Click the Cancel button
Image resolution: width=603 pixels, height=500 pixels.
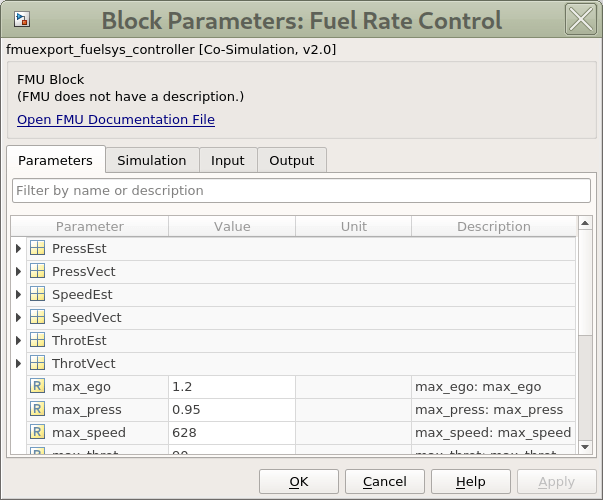point(385,481)
